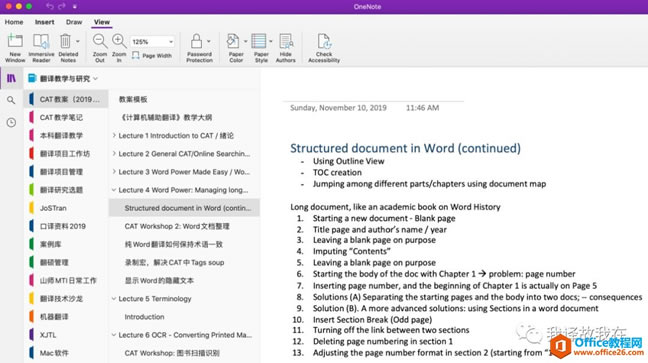Image resolution: width=648 pixels, height=363 pixels.
Task: Collapse Lecture 6 OCR section
Action: pyautogui.click(x=114, y=335)
